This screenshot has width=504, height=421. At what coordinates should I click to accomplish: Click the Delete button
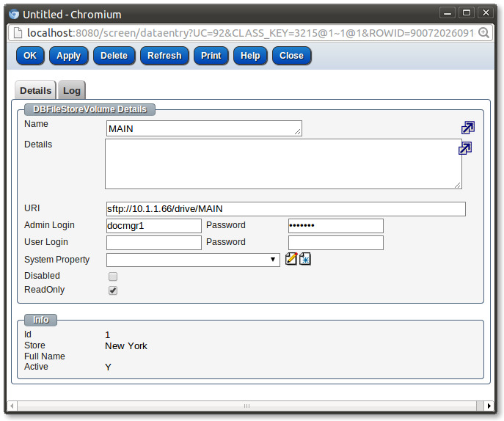[x=114, y=56]
